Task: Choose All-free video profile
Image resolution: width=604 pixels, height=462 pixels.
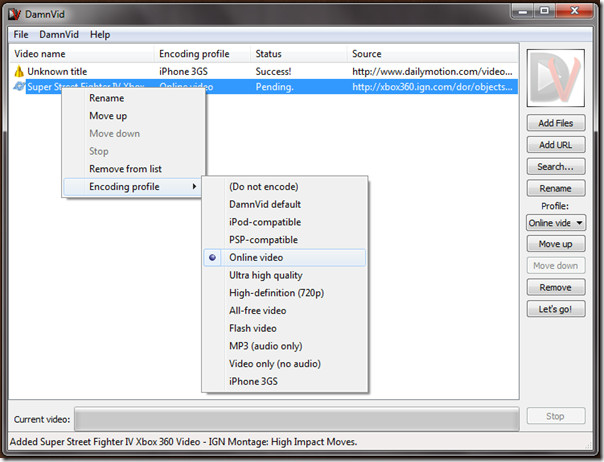Action: pos(284,311)
